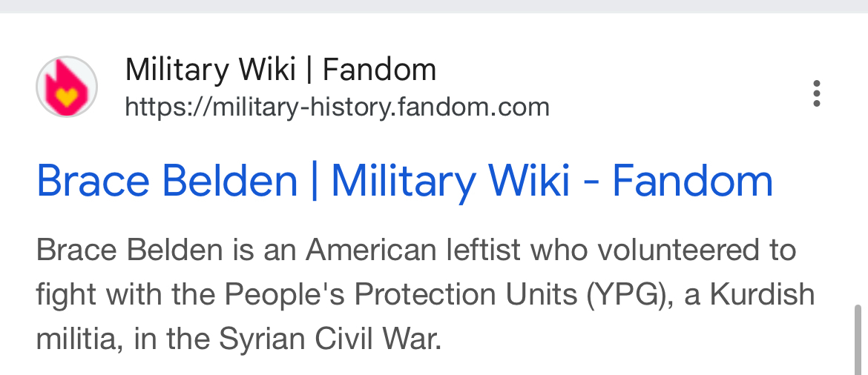Click 'Fandom' at the end of blue title
The image size is (868, 375).
point(692,182)
